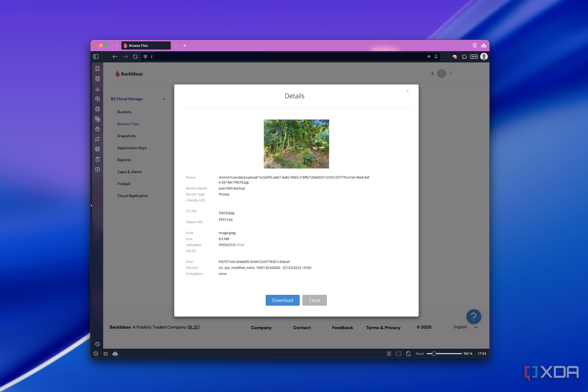Open Buckets in the sidebar menu
This screenshot has height=392, width=588.
tap(124, 112)
